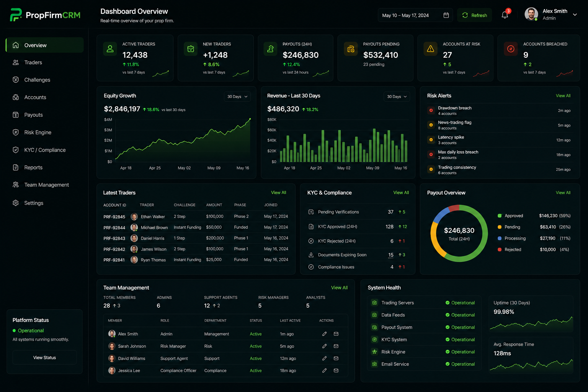Open the Traders sidebar item
The height and width of the screenshot is (392, 588).
[44, 62]
